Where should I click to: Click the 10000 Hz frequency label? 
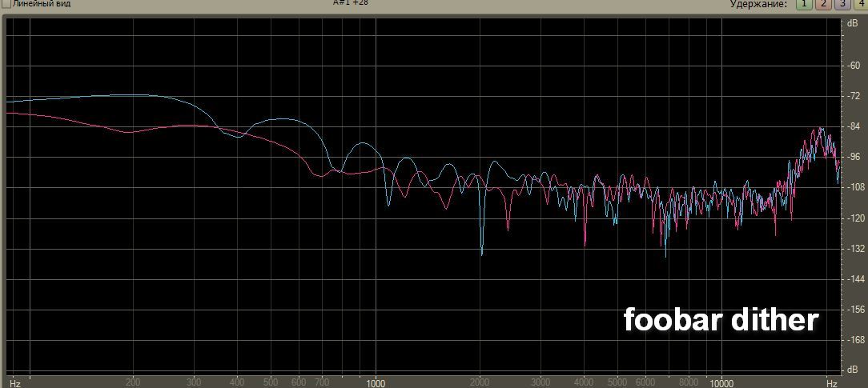tap(722, 383)
